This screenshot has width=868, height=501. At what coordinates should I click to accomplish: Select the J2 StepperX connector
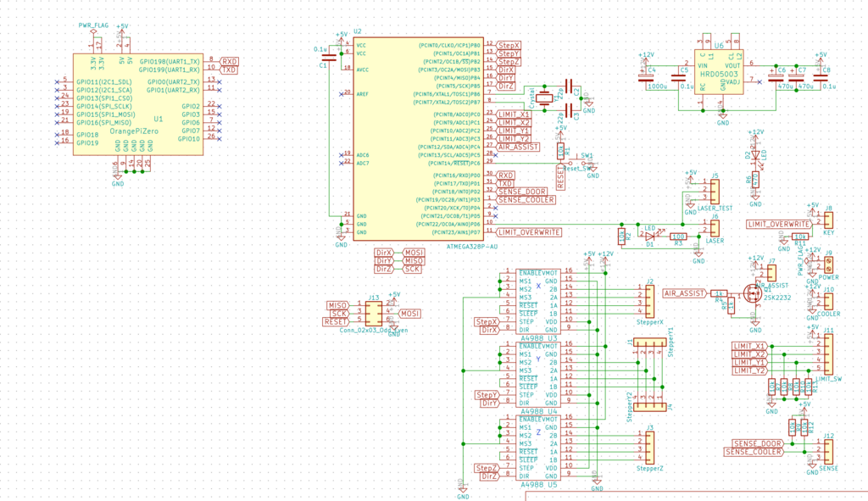[649, 302]
